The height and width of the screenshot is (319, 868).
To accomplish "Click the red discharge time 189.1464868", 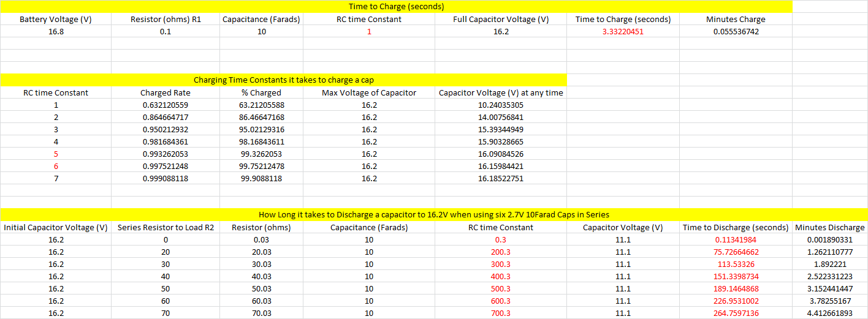I will coord(736,288).
